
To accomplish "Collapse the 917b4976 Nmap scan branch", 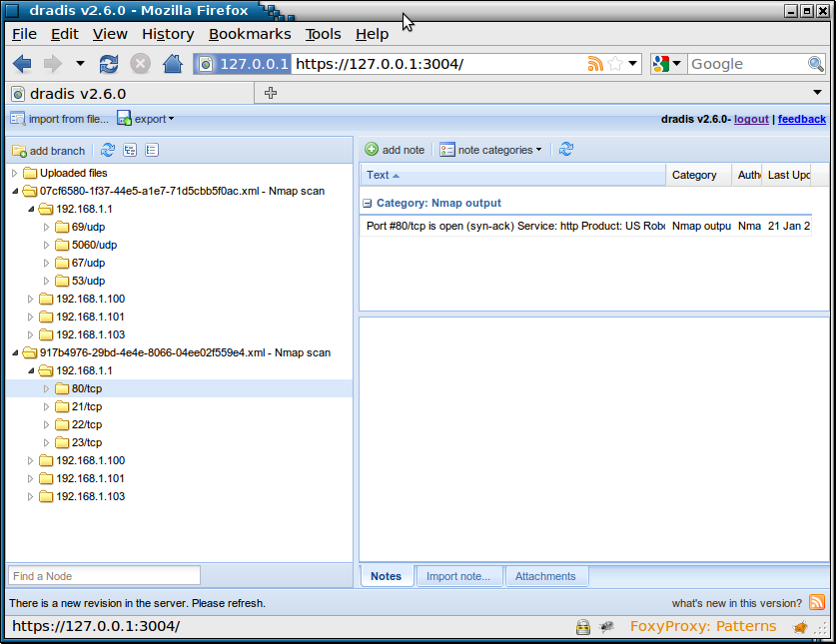I will tap(14, 352).
